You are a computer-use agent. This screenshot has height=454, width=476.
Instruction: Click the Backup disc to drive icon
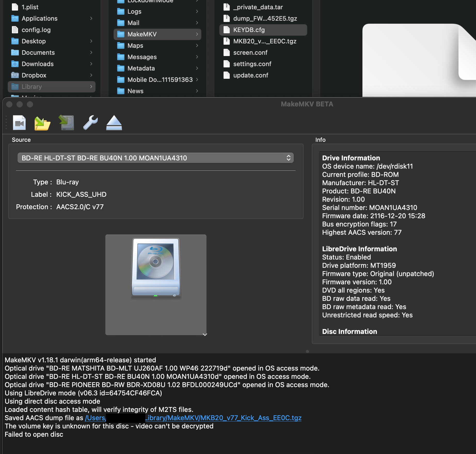pyautogui.click(x=67, y=123)
